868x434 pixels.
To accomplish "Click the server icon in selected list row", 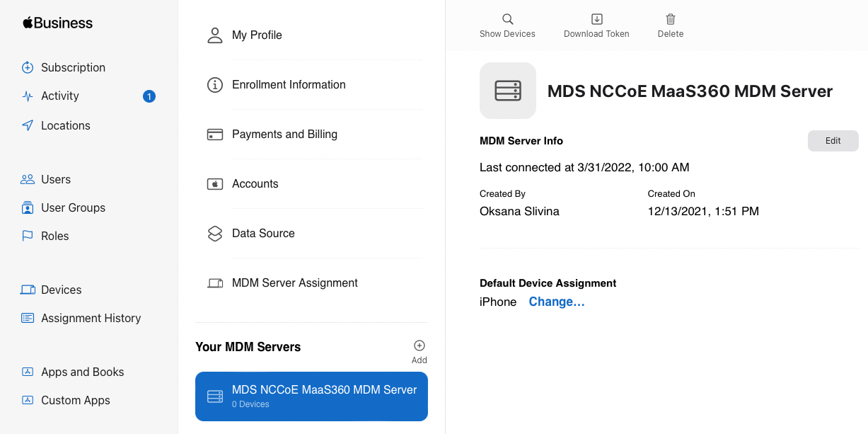I will pyautogui.click(x=215, y=396).
